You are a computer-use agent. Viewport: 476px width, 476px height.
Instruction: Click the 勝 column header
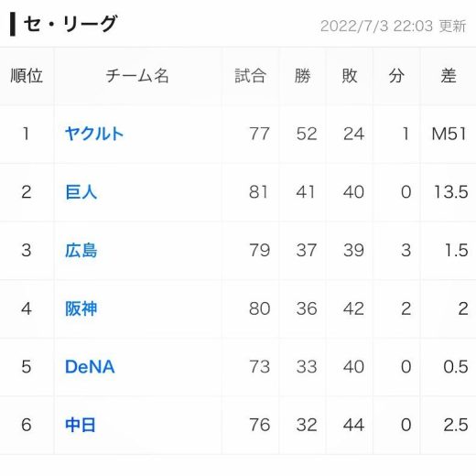coord(302,76)
